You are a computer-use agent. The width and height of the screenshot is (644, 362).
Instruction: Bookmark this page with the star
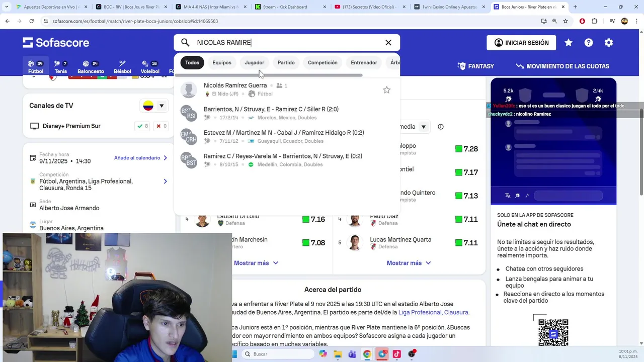point(566,21)
